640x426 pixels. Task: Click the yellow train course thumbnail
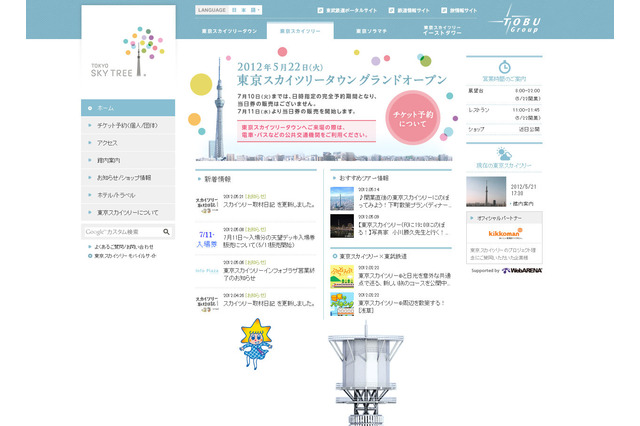(x=342, y=277)
